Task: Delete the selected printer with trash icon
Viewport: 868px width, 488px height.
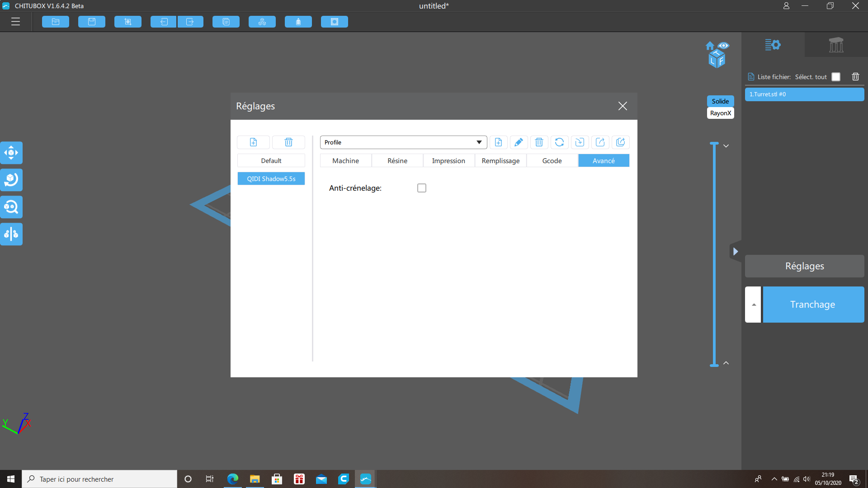Action: click(x=288, y=142)
